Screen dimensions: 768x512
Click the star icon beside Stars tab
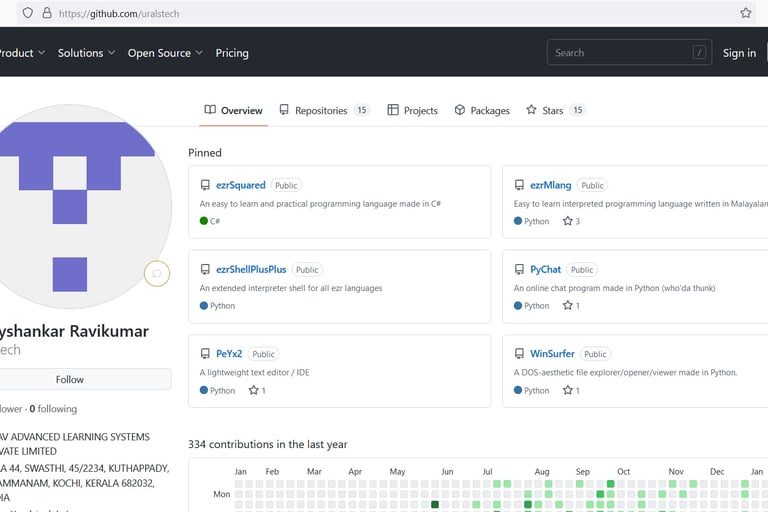click(531, 110)
